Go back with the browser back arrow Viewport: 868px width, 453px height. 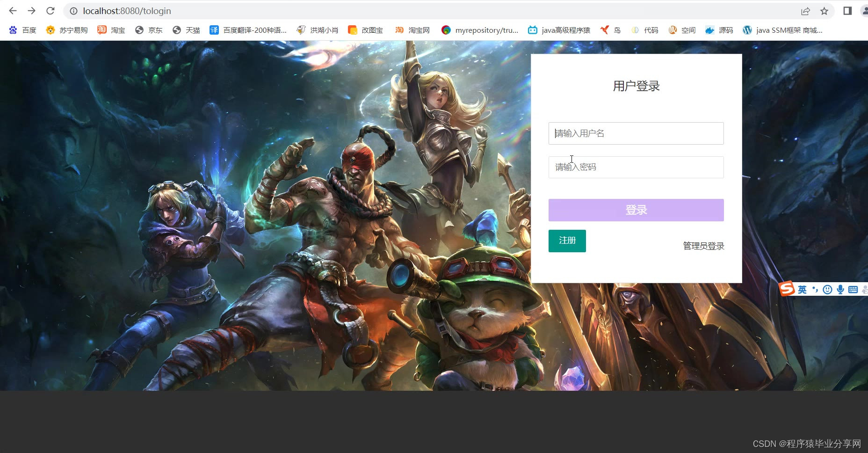[13, 11]
